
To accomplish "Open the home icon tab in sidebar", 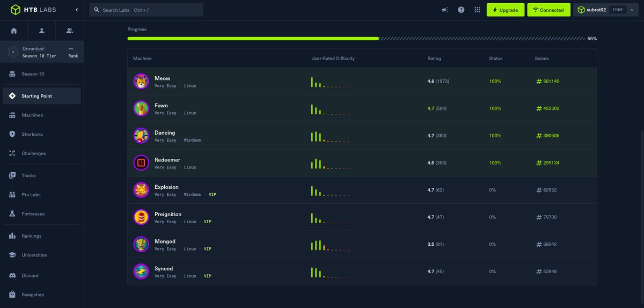I will pyautogui.click(x=14, y=31).
